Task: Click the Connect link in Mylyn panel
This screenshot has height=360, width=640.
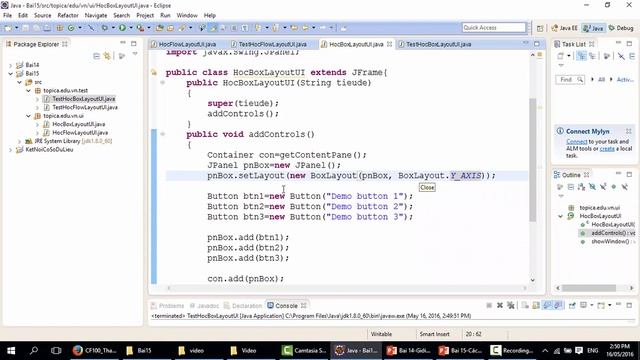Action: tap(576, 142)
